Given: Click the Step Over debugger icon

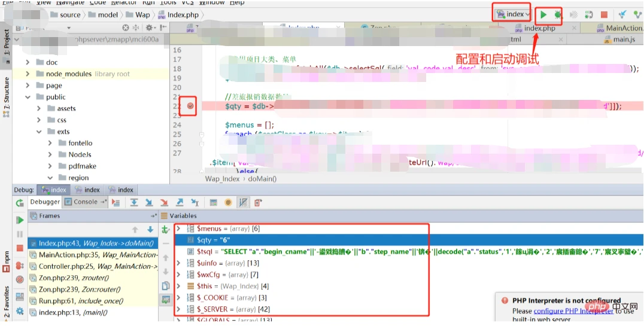Looking at the screenshot, I should (x=134, y=203).
